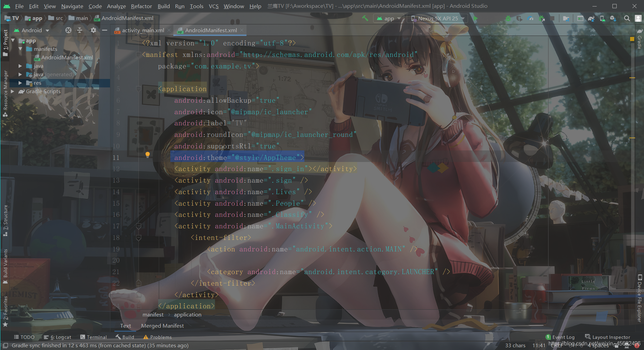Collapse the manifests folder
This screenshot has width=644, height=350.
[x=20, y=49]
